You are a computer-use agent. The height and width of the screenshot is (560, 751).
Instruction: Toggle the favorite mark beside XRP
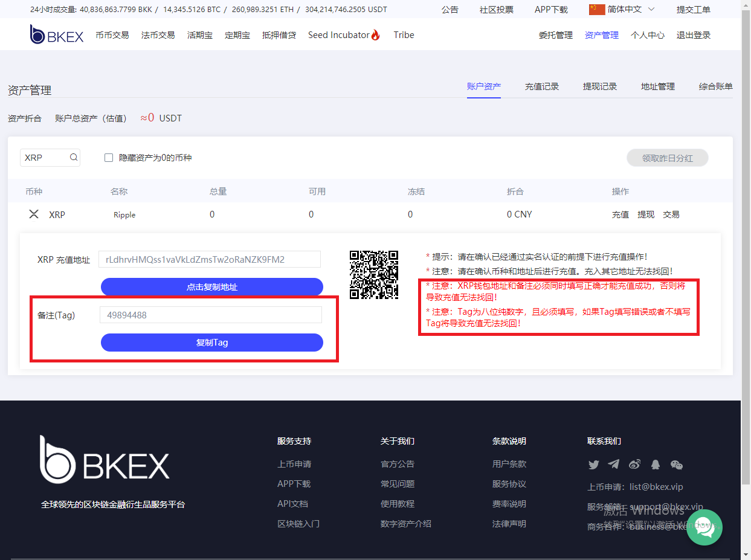[x=34, y=214]
